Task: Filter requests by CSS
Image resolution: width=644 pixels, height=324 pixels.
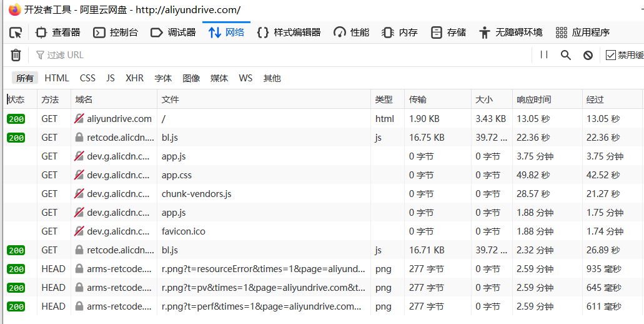Action: coord(87,78)
